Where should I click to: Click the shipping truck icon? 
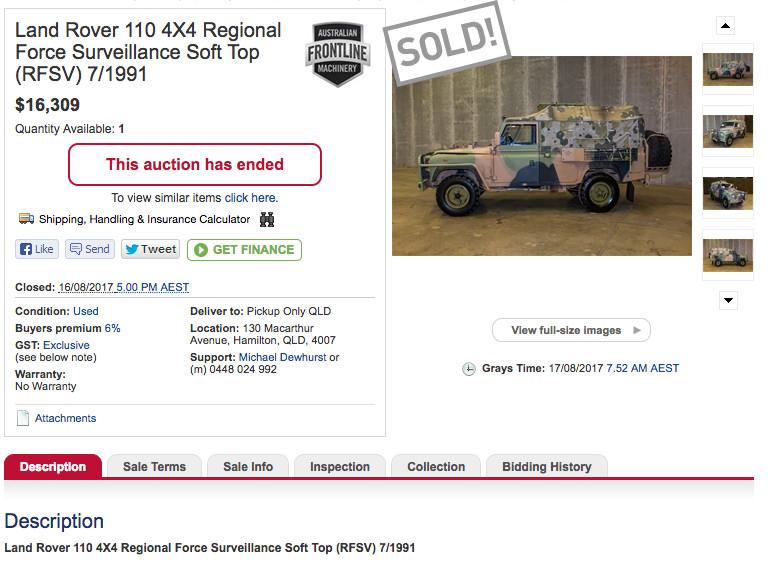click(x=26, y=219)
